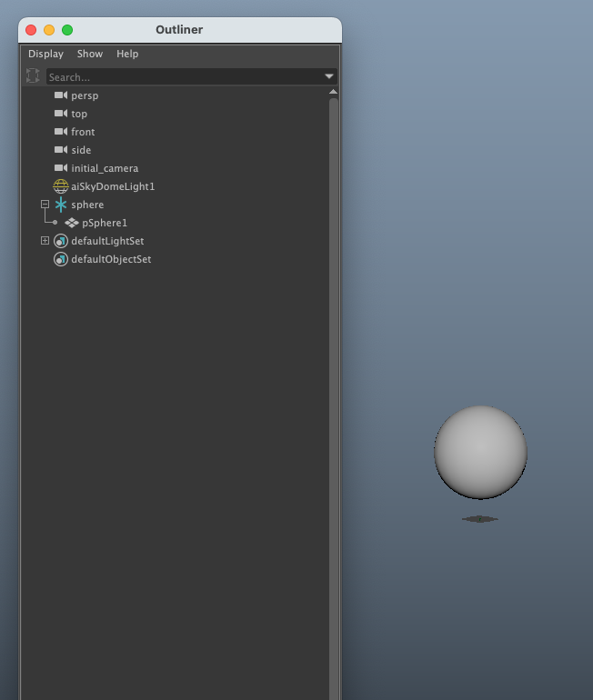
Task: Select the initial_camera row
Action: coord(175,168)
